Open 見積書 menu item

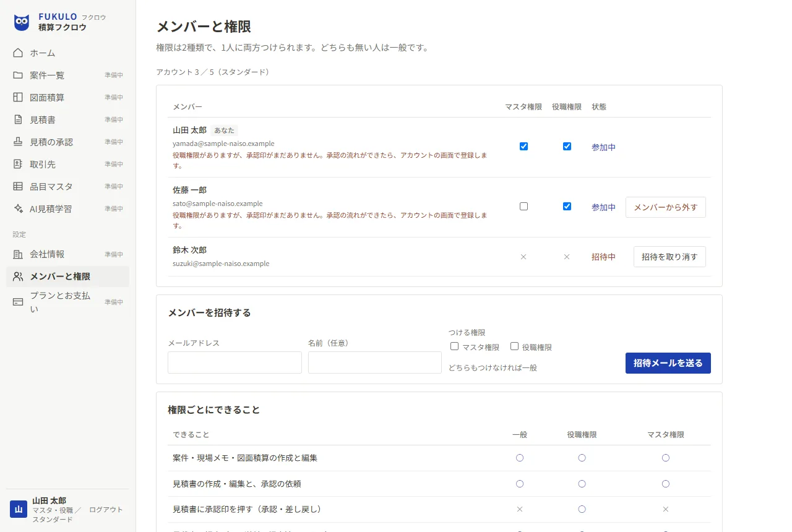[x=67, y=120]
